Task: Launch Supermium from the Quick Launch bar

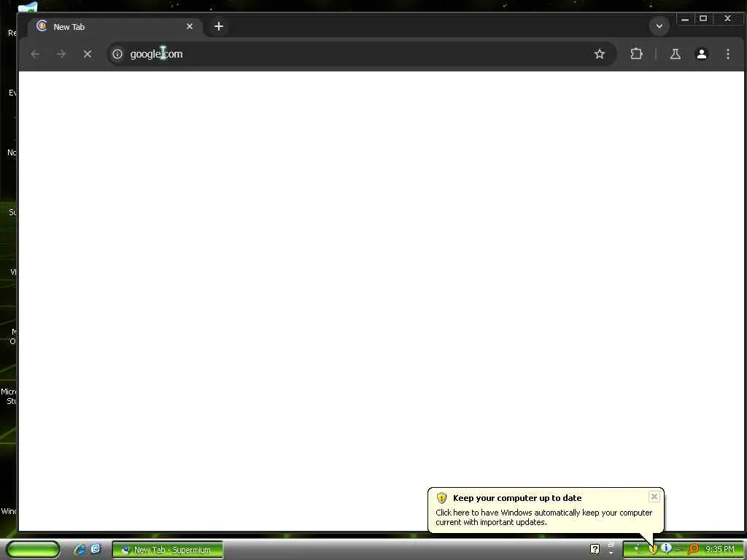Action: click(x=96, y=549)
